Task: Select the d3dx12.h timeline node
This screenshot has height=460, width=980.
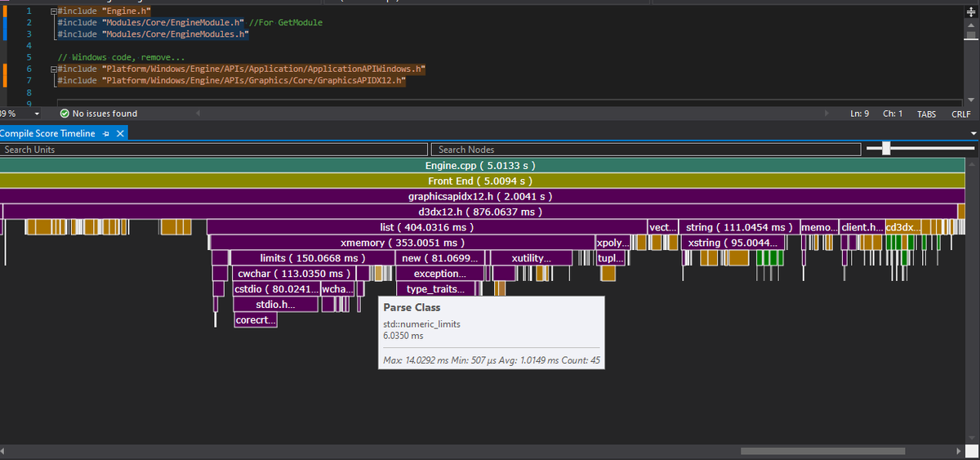Action: tap(480, 212)
